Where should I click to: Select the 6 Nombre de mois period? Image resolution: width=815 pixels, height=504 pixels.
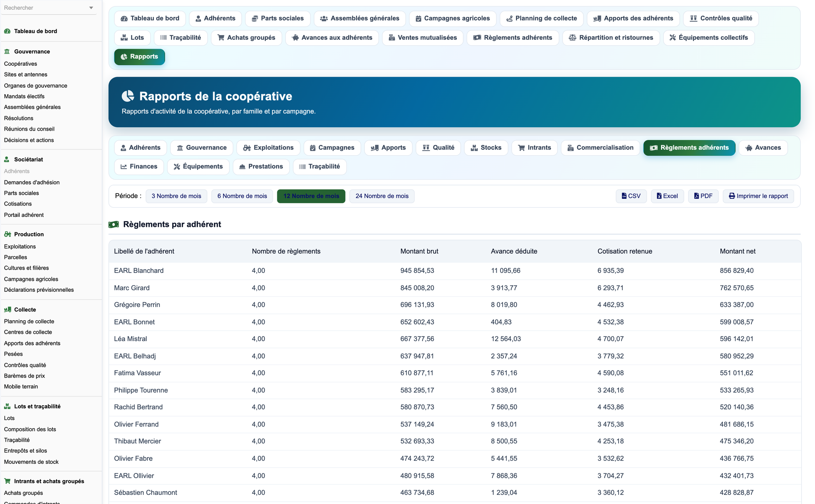point(242,196)
